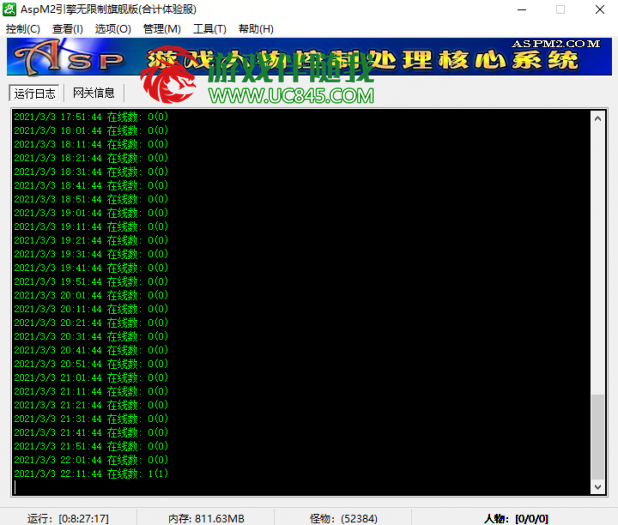Select log line 2021/3/3 19:31:44

[91, 254]
